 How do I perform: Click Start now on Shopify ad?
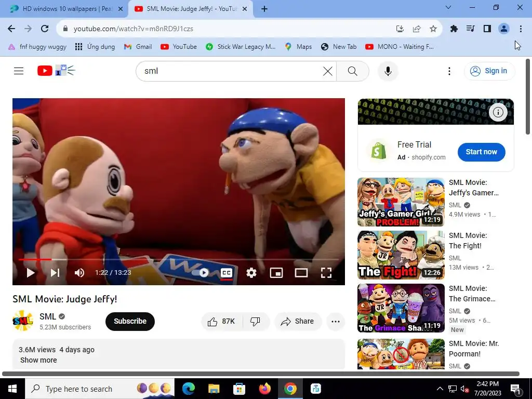click(481, 152)
